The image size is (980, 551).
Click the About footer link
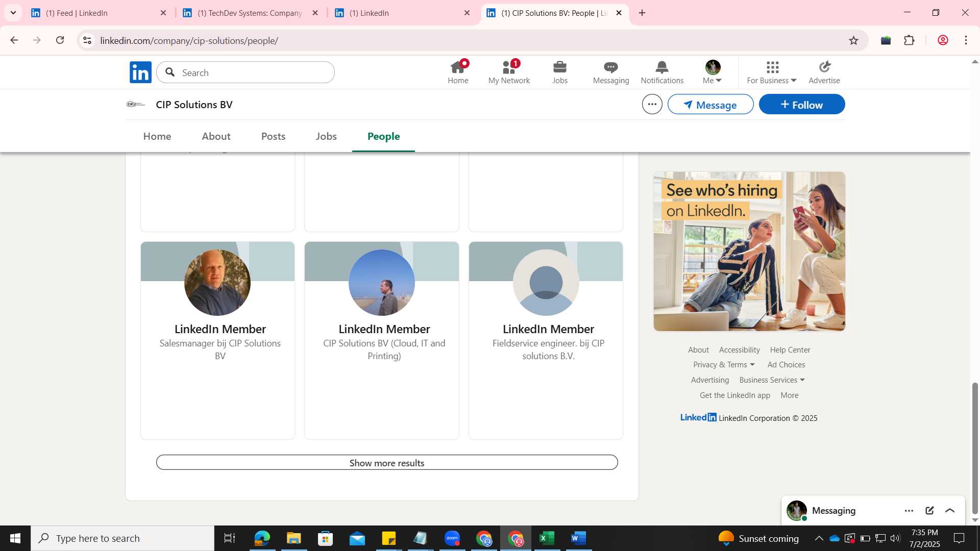click(698, 350)
